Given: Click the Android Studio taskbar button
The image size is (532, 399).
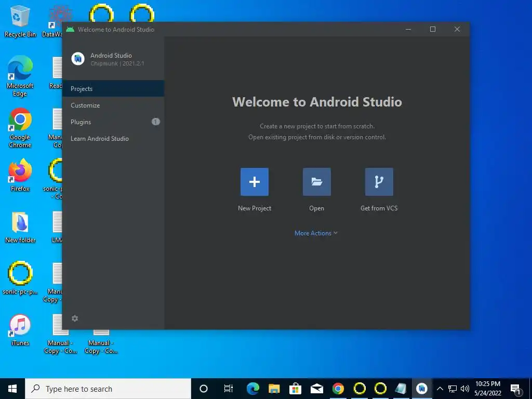Looking at the screenshot, I should (x=422, y=389).
